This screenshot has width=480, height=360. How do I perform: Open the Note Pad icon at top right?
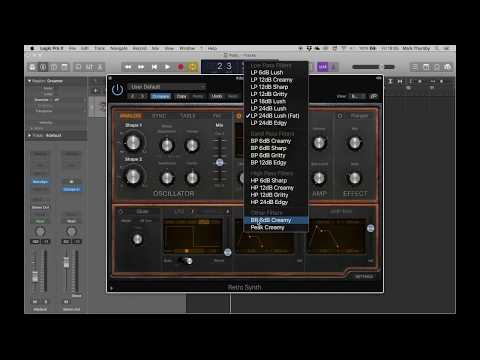(x=426, y=67)
